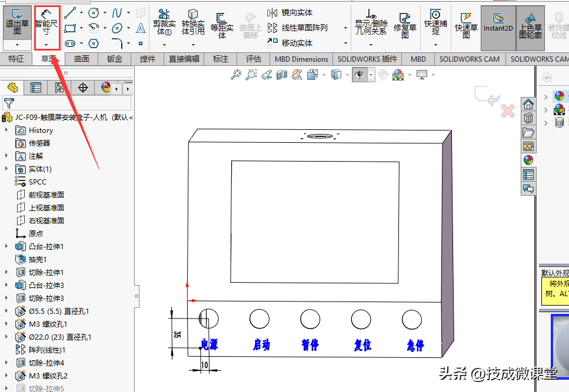
Task: Switch to the 曲面 (Surfaces) tab
Action: click(82, 59)
